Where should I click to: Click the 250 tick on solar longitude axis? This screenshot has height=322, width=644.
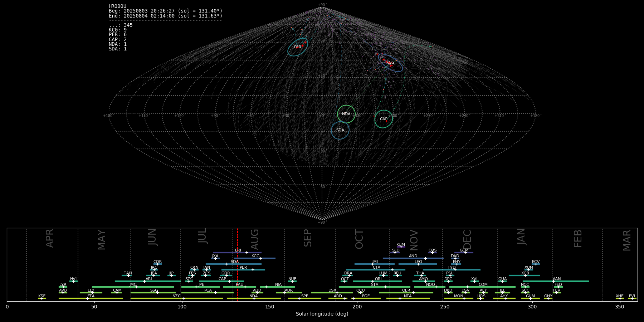pos(445,307)
